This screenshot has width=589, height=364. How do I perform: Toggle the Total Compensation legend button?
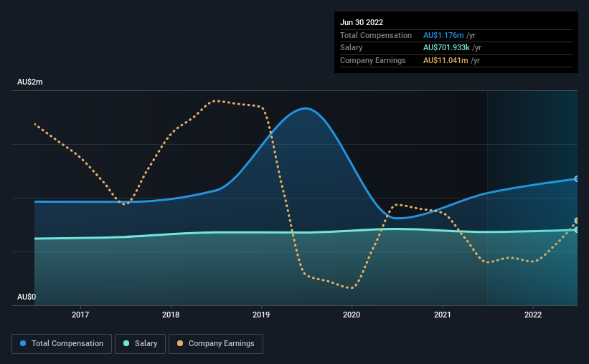[62, 343]
